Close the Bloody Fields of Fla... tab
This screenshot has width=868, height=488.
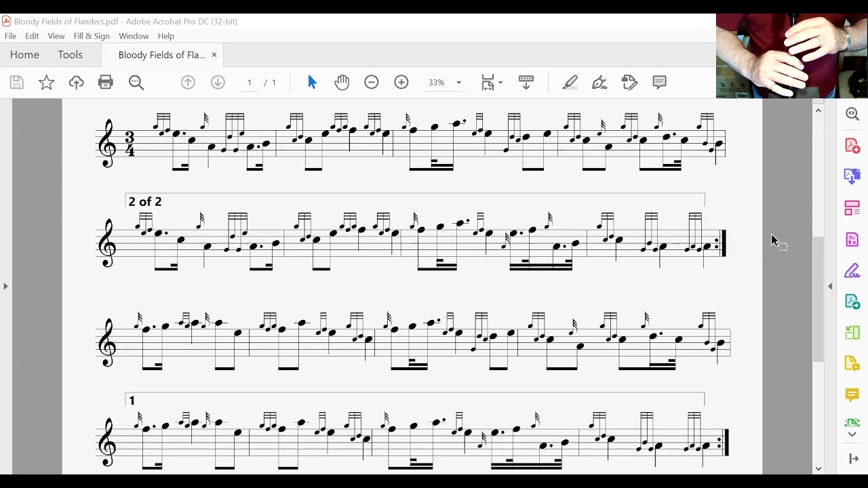pyautogui.click(x=214, y=55)
